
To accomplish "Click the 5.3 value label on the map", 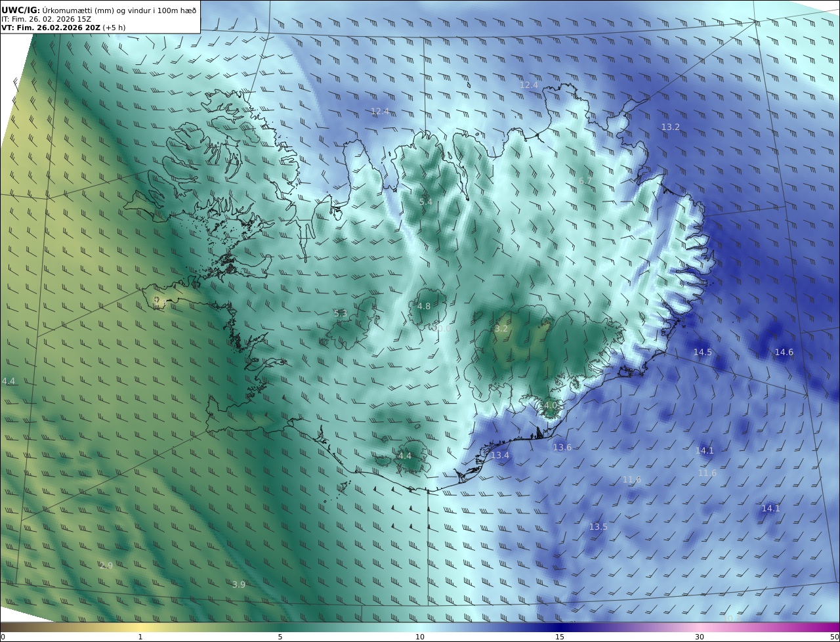I will [x=341, y=313].
